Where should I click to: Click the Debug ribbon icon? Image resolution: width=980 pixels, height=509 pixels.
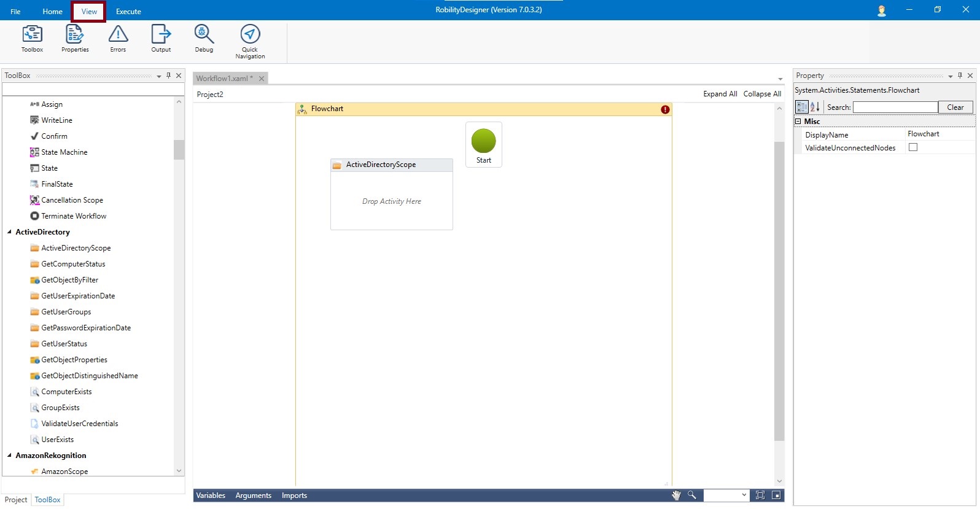(x=204, y=39)
